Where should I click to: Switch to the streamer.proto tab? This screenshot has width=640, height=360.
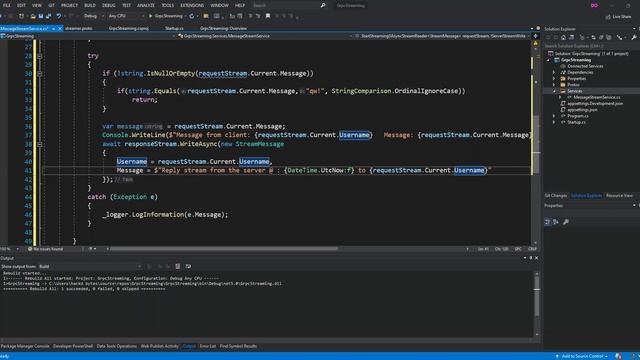[x=78, y=29]
